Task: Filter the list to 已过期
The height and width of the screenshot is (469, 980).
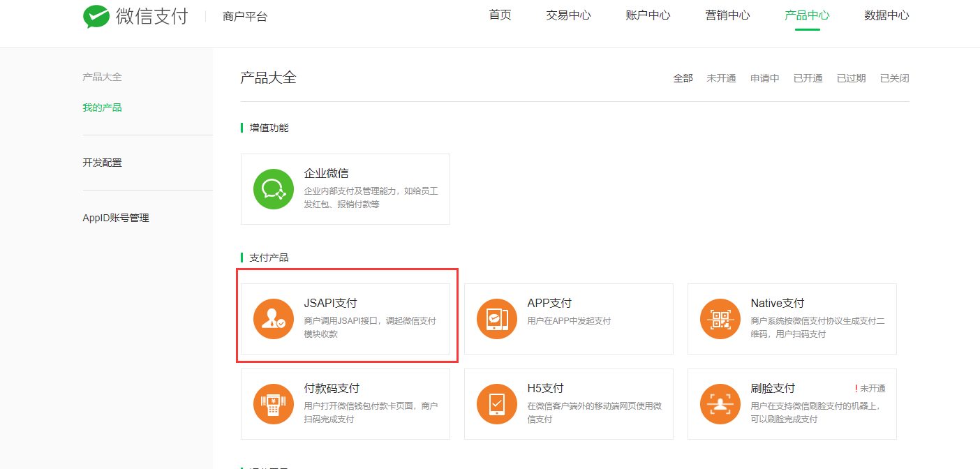Action: pyautogui.click(x=852, y=78)
